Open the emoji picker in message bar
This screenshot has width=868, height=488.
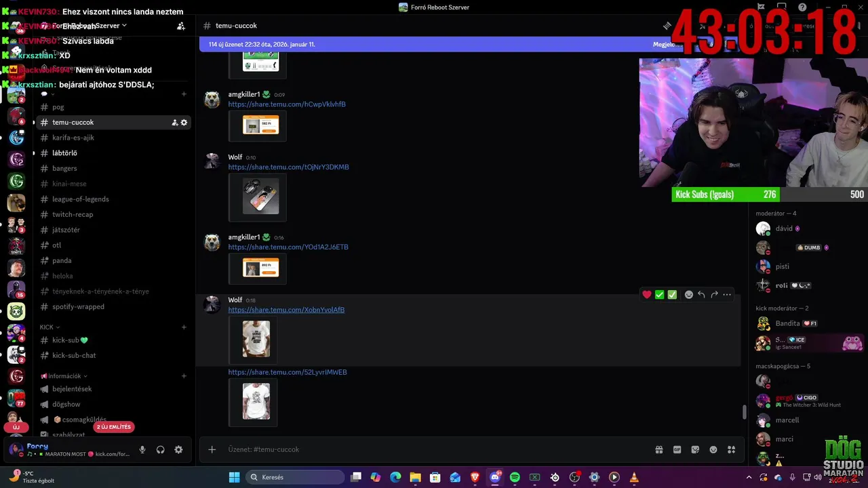713,449
